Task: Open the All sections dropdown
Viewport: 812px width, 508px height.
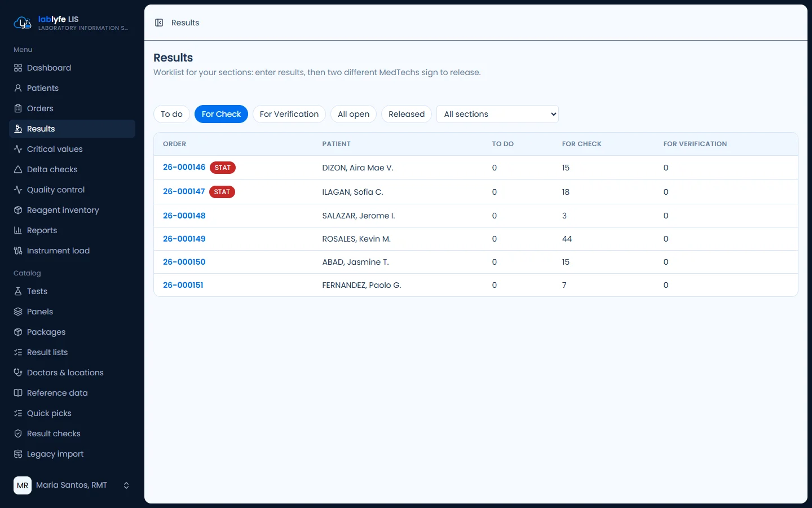Action: 497,114
